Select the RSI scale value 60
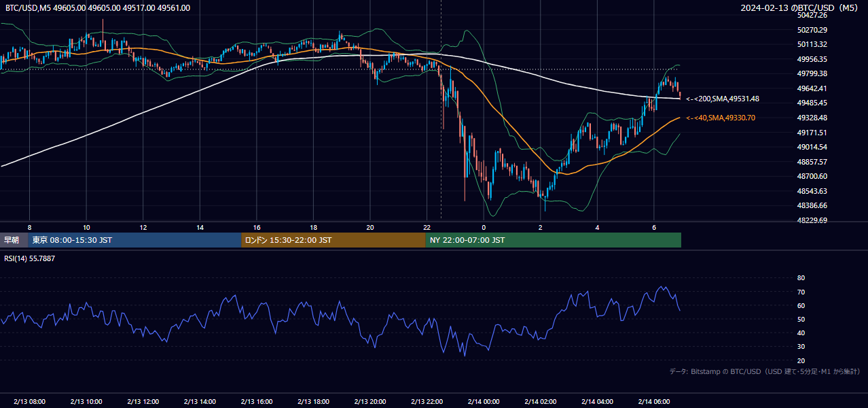 (801, 305)
